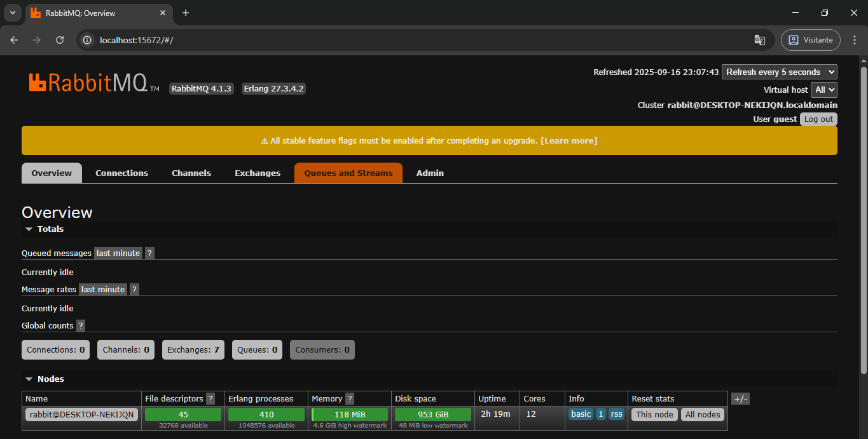This screenshot has width=868, height=439.
Task: Switch to the Exchanges tab
Action: (258, 173)
